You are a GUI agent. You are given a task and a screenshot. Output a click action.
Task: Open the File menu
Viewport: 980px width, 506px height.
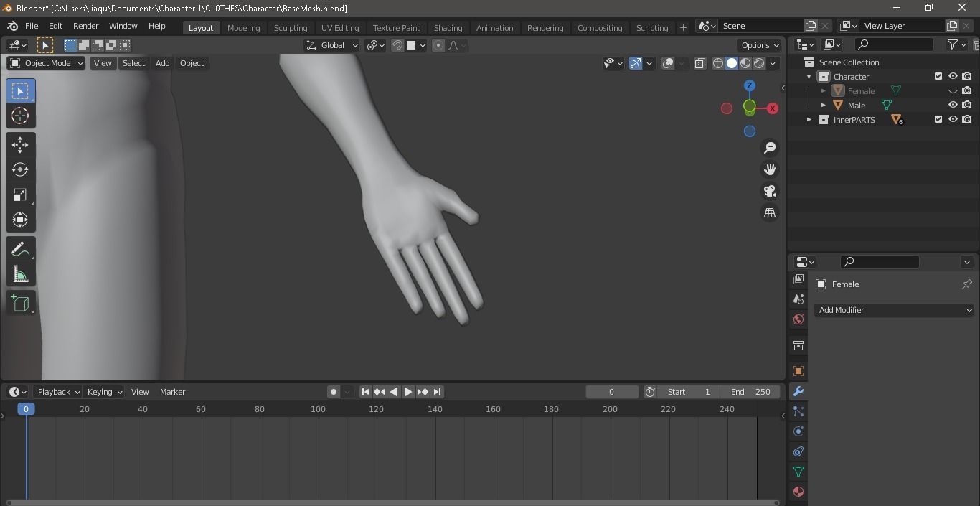pyautogui.click(x=32, y=26)
